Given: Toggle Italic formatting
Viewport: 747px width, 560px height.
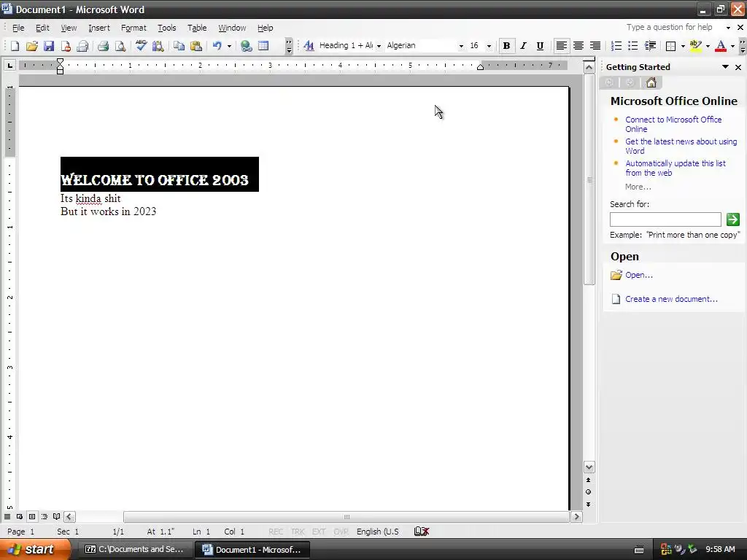Looking at the screenshot, I should click(x=523, y=46).
